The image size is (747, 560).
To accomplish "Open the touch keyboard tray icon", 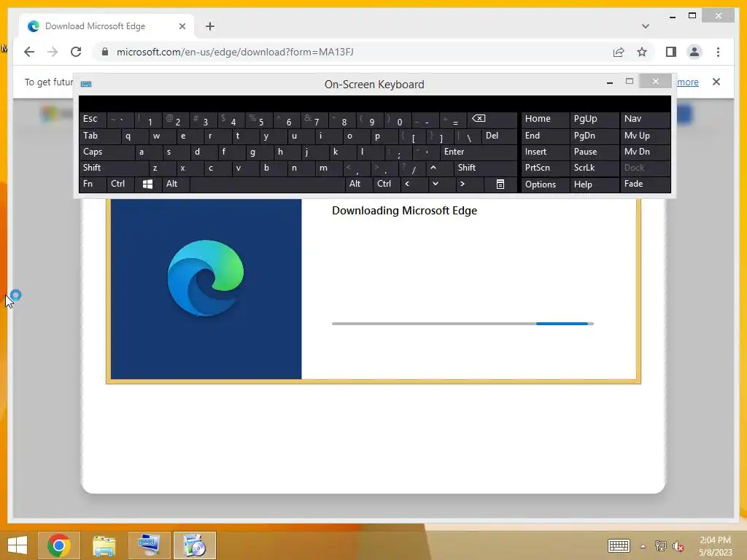I will tap(619, 545).
